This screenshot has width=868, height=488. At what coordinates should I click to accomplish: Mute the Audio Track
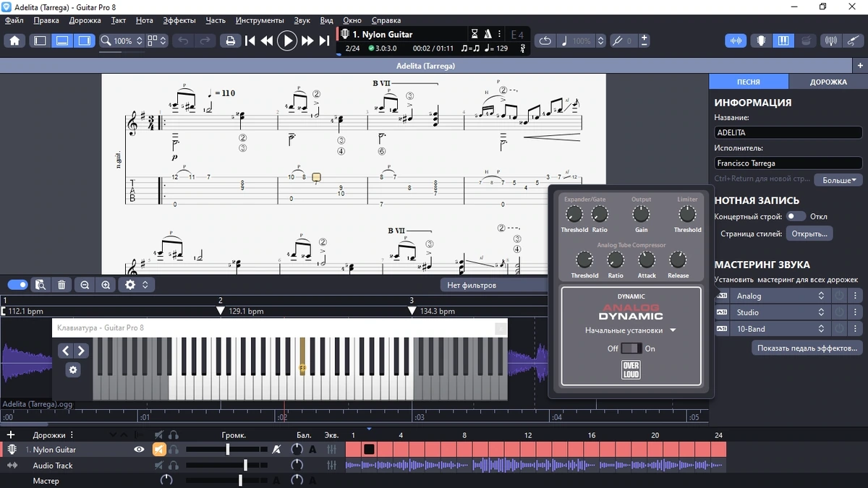159,466
